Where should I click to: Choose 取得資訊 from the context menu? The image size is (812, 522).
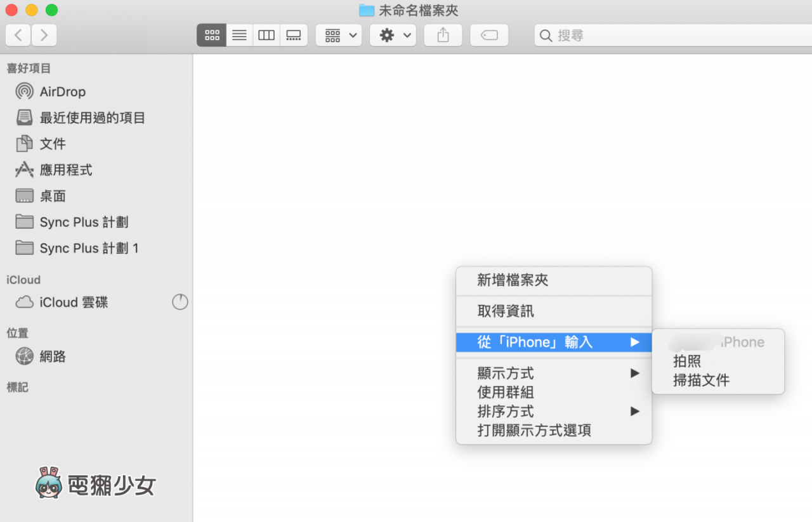[x=554, y=311]
